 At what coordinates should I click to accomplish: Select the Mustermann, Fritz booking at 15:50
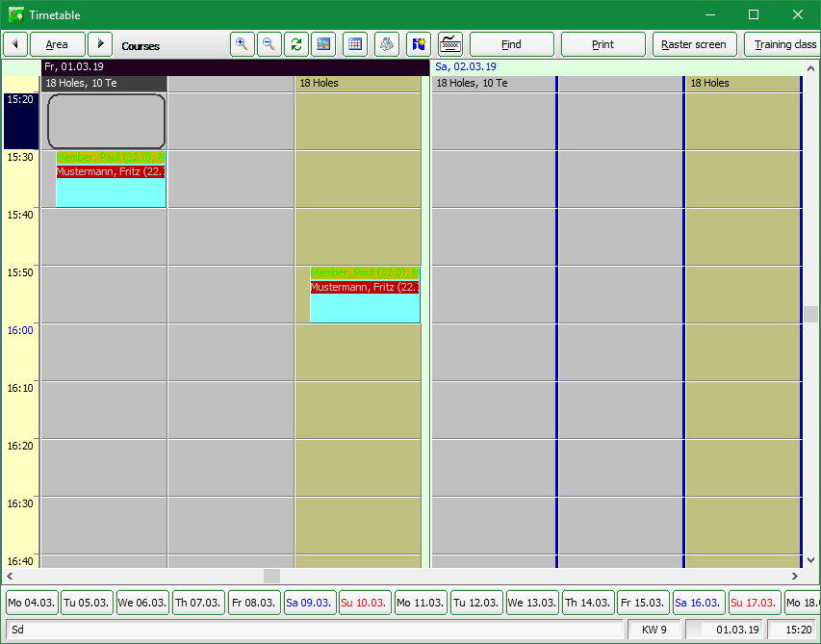tap(364, 287)
